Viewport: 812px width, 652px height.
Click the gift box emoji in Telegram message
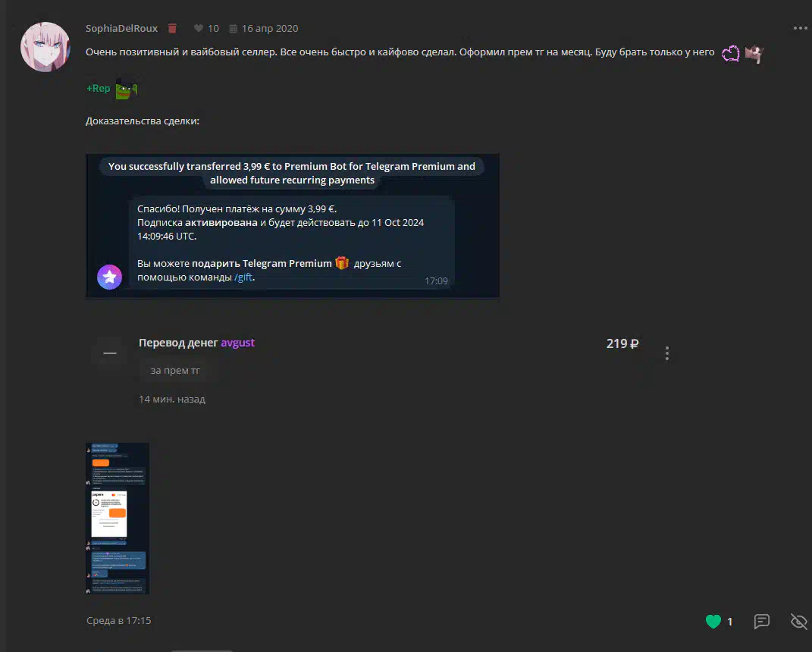(342, 263)
